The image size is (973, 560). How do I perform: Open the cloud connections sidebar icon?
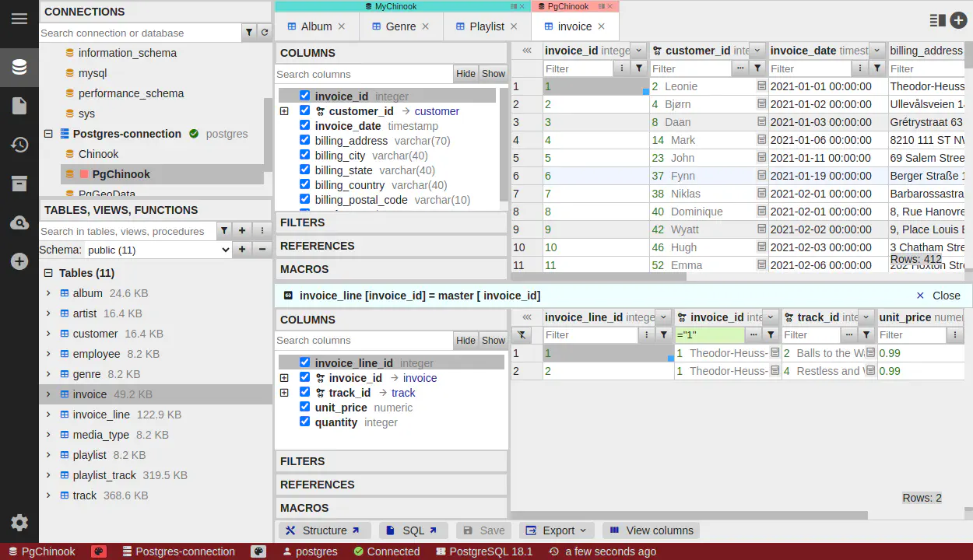19,223
